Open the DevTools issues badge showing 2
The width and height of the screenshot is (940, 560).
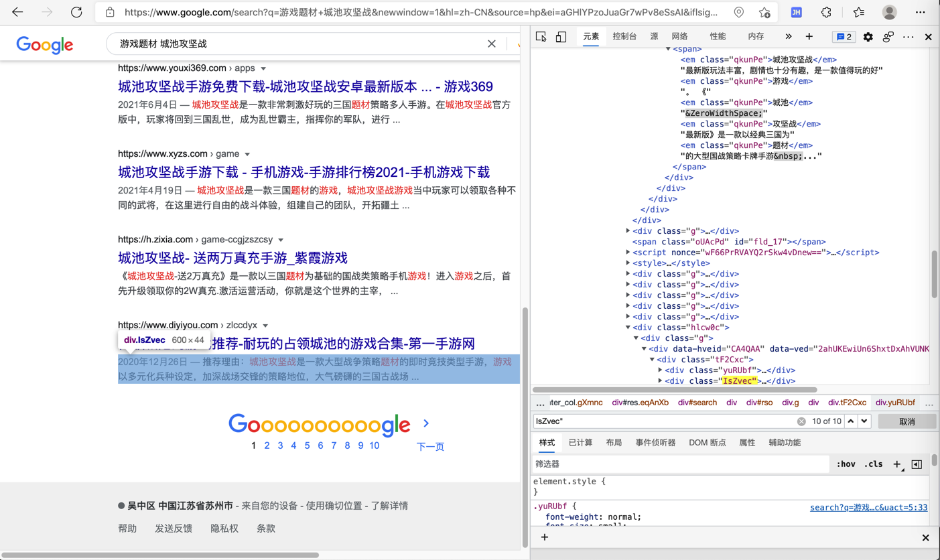tap(844, 37)
